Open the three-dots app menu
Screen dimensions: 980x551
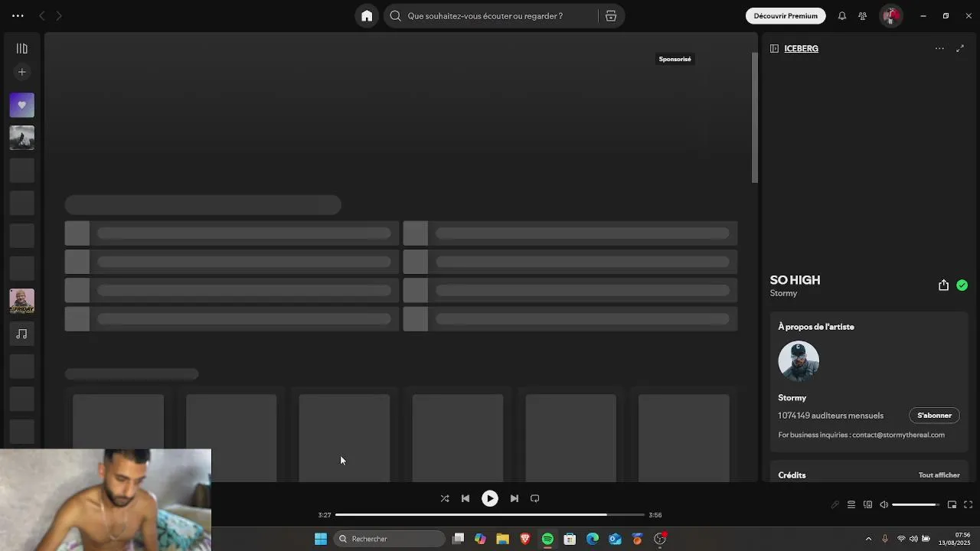point(18,16)
